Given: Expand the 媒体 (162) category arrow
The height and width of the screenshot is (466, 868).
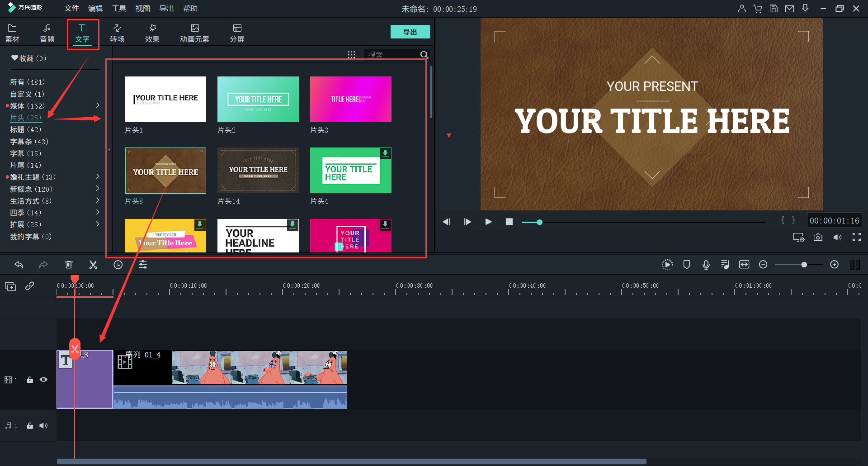Looking at the screenshot, I should pos(98,105).
